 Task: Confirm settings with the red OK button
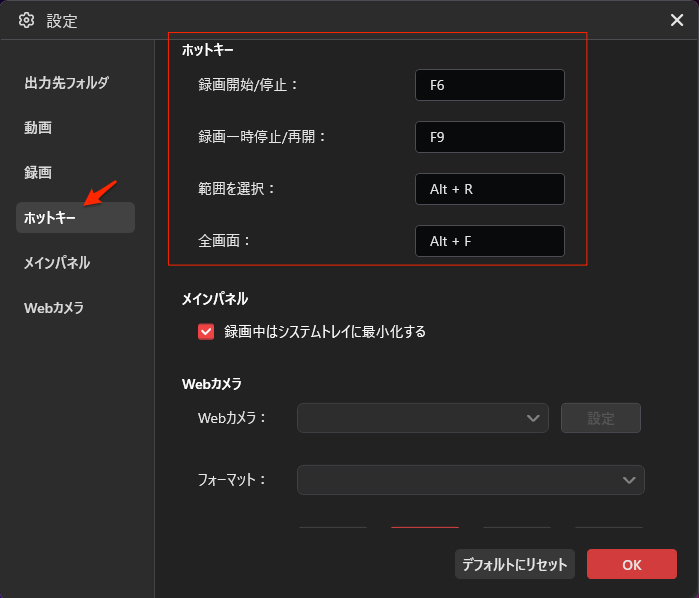[631, 565]
